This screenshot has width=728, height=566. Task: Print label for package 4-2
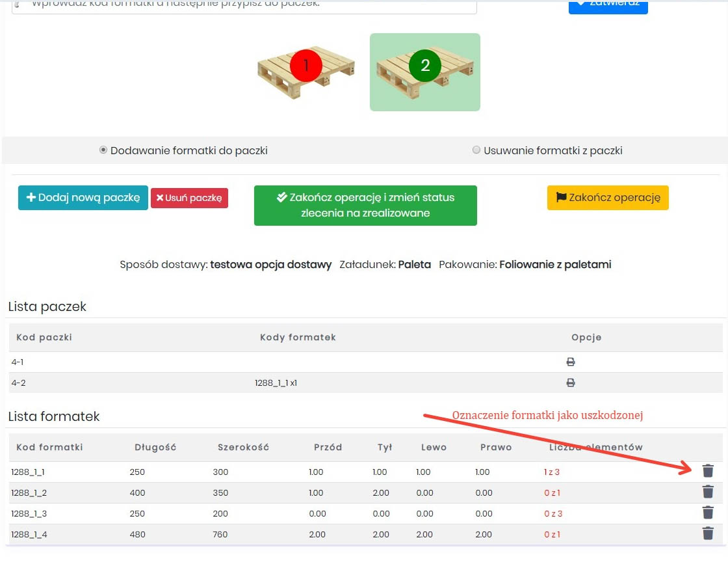click(x=571, y=383)
